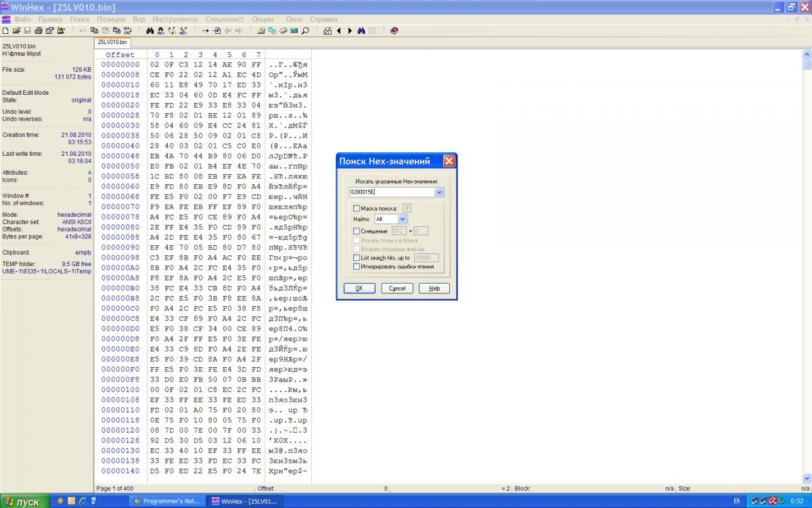Click Cancel in the hex search dialog
Image resolution: width=812 pixels, height=508 pixels.
coord(397,289)
